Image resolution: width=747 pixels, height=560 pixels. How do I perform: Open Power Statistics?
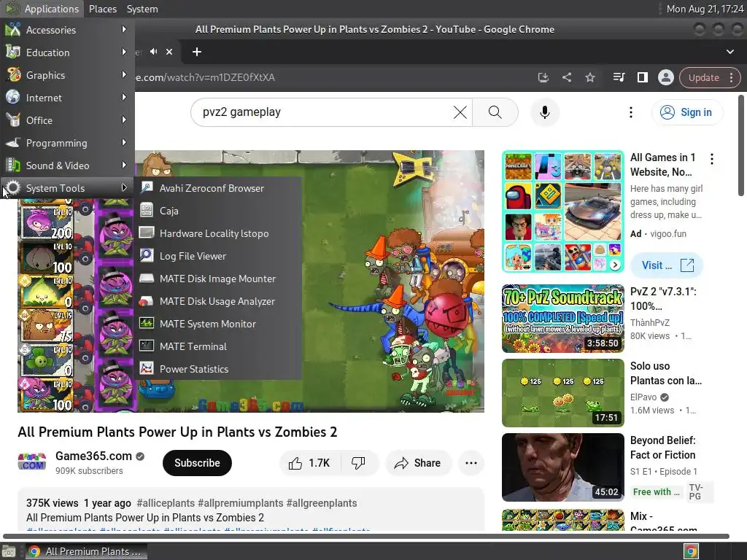(x=218, y=369)
